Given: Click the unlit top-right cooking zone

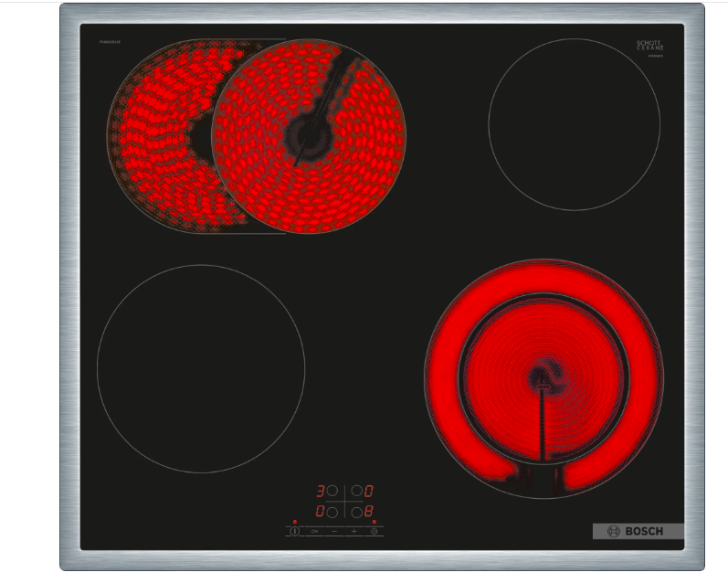Looking at the screenshot, I should 574,124.
